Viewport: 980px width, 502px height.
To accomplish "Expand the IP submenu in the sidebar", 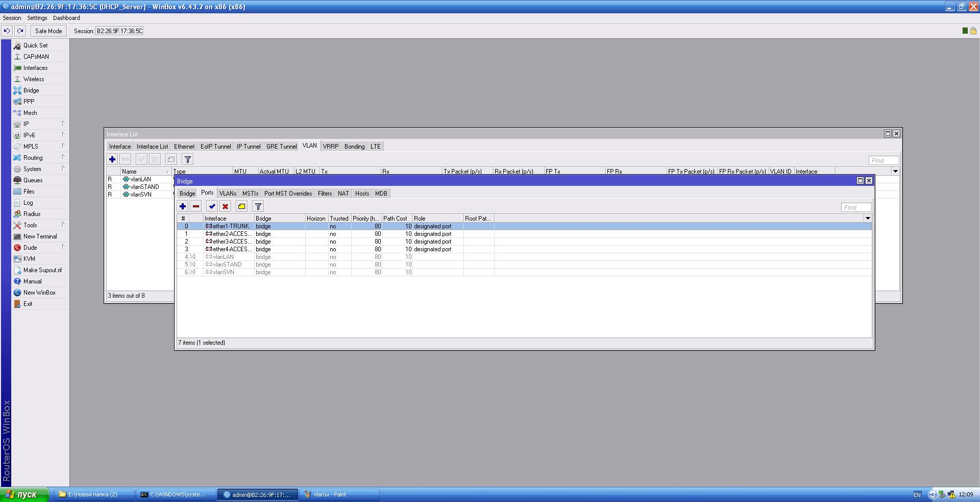I will click(x=40, y=124).
